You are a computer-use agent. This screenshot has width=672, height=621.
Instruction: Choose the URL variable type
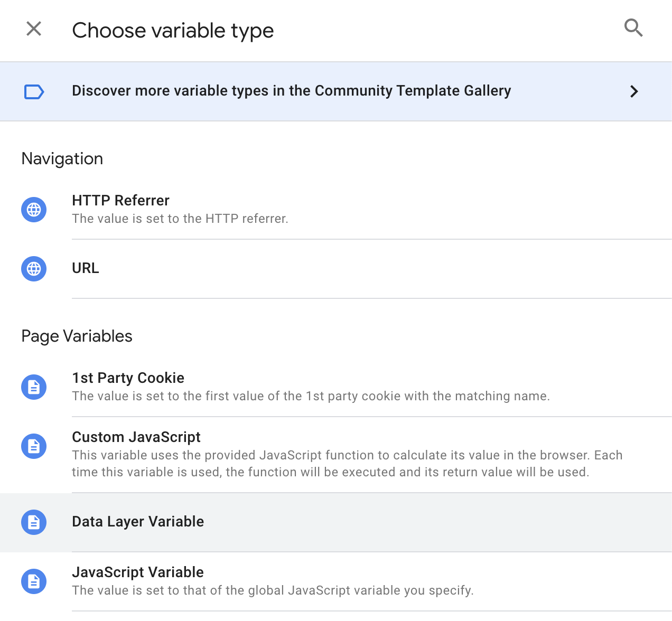click(x=86, y=268)
